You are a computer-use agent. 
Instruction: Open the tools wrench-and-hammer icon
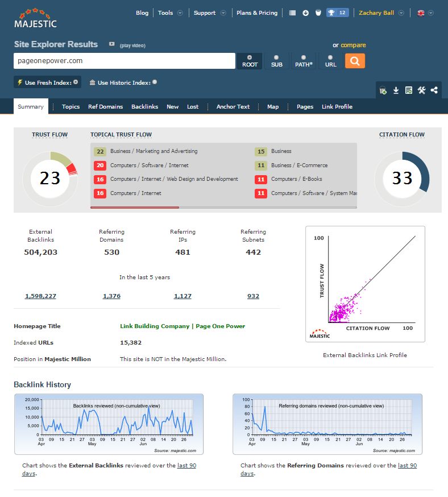(x=421, y=90)
